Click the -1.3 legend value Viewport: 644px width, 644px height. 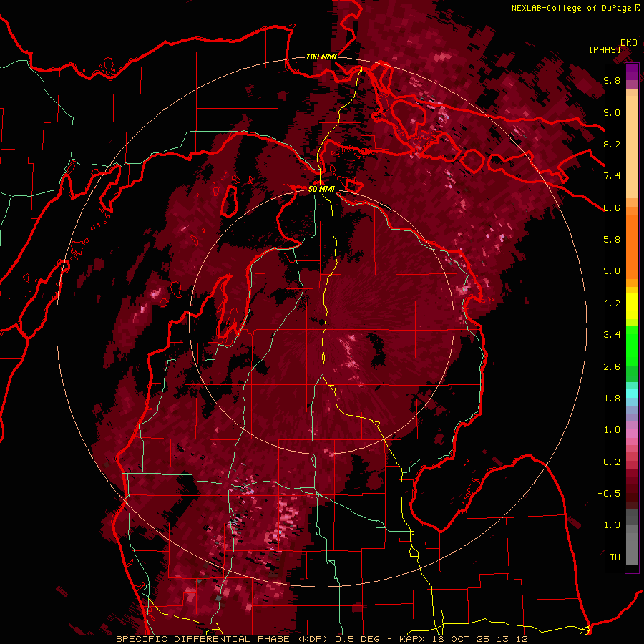pos(609,525)
